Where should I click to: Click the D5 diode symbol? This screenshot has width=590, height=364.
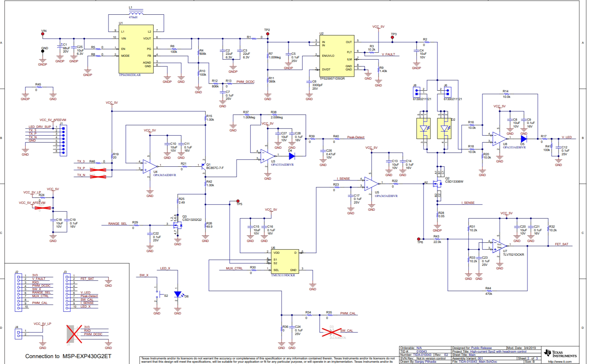pyautogui.click(x=524, y=139)
